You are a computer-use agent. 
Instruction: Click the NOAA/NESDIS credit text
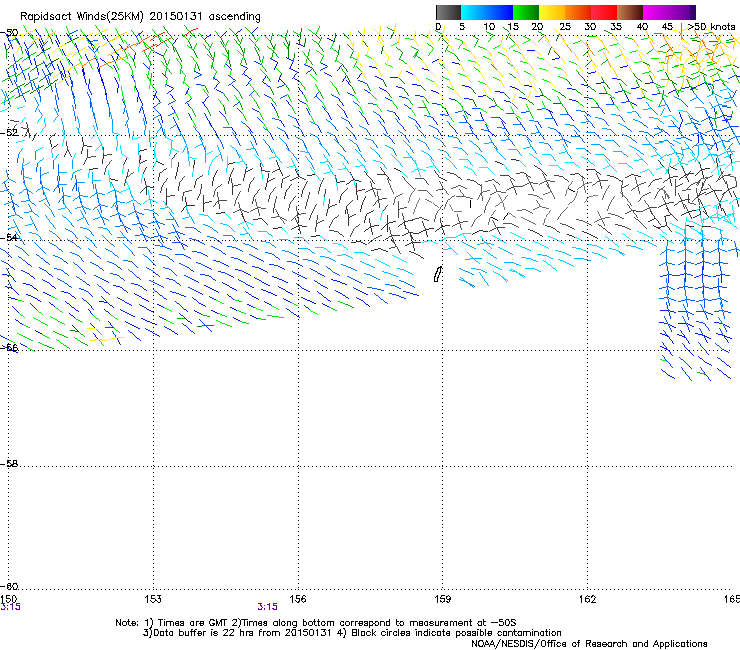click(589, 644)
